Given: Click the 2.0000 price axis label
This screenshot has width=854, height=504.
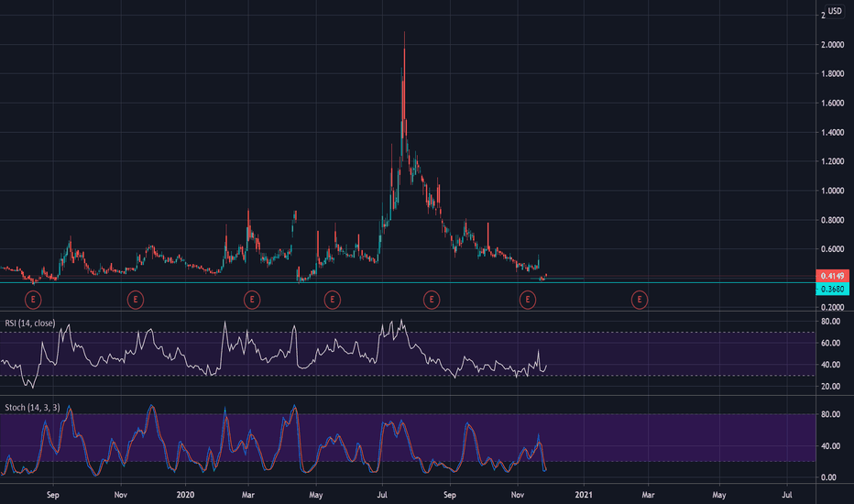Looking at the screenshot, I should click(x=833, y=45).
